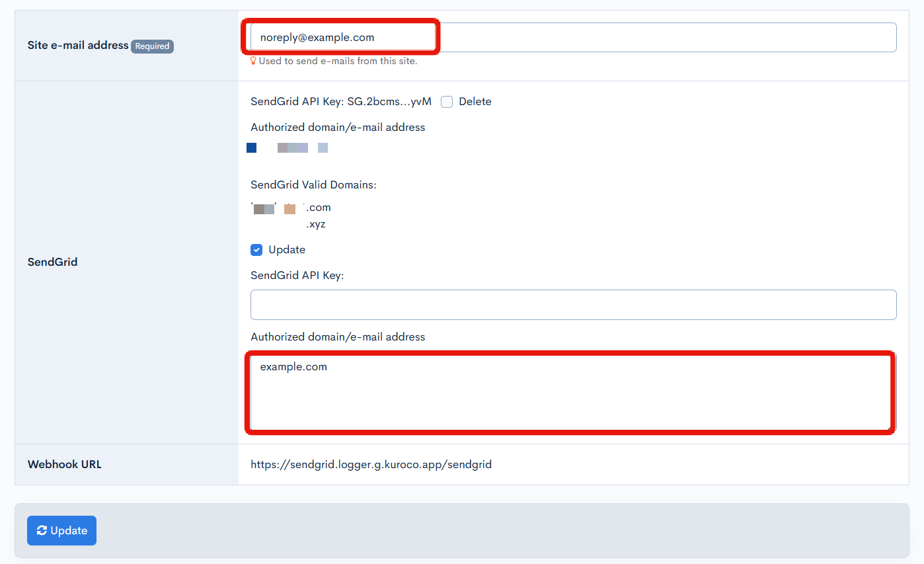Click the Webhook URL row label

[64, 464]
